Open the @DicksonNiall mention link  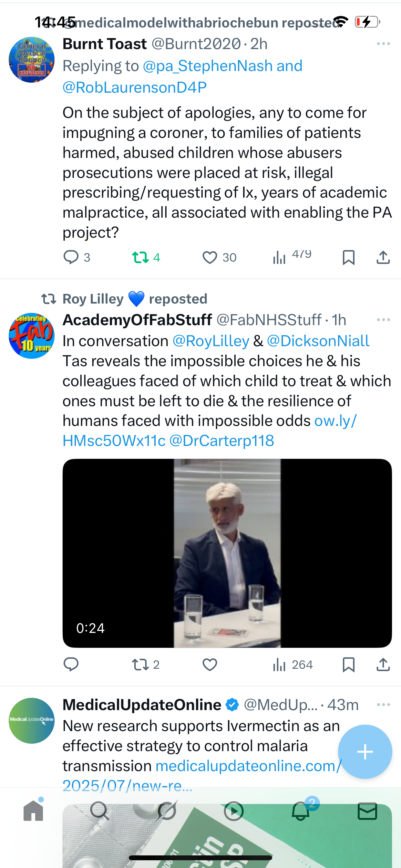[x=318, y=341]
